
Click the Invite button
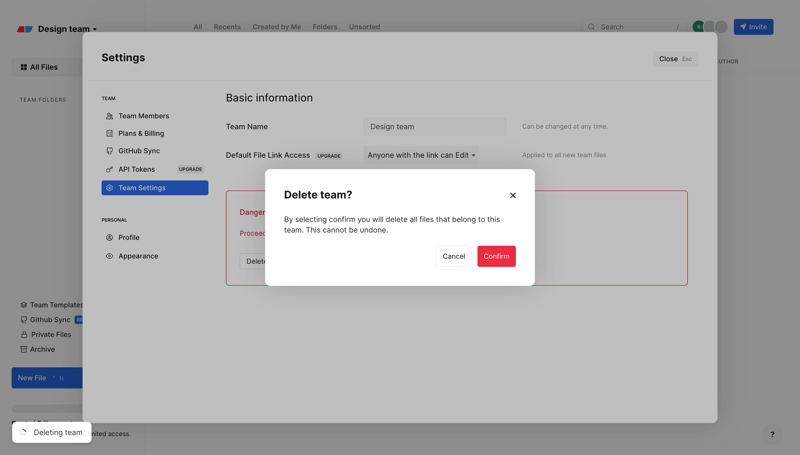click(x=754, y=27)
